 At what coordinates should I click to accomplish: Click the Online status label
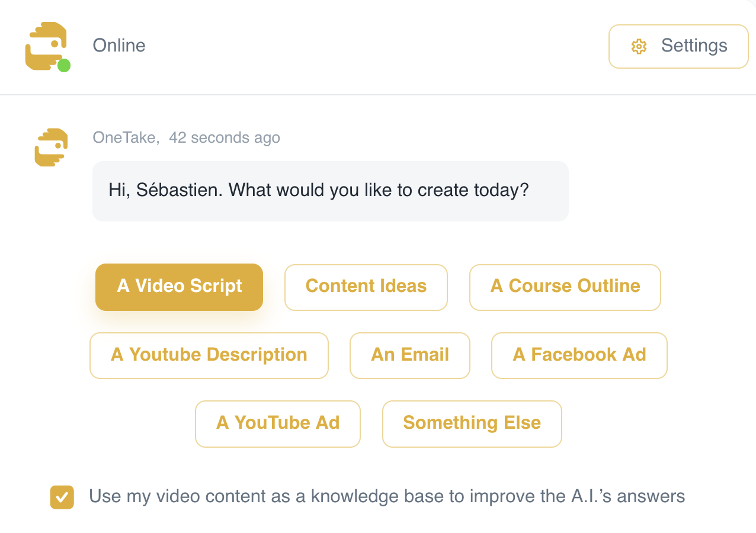click(118, 46)
